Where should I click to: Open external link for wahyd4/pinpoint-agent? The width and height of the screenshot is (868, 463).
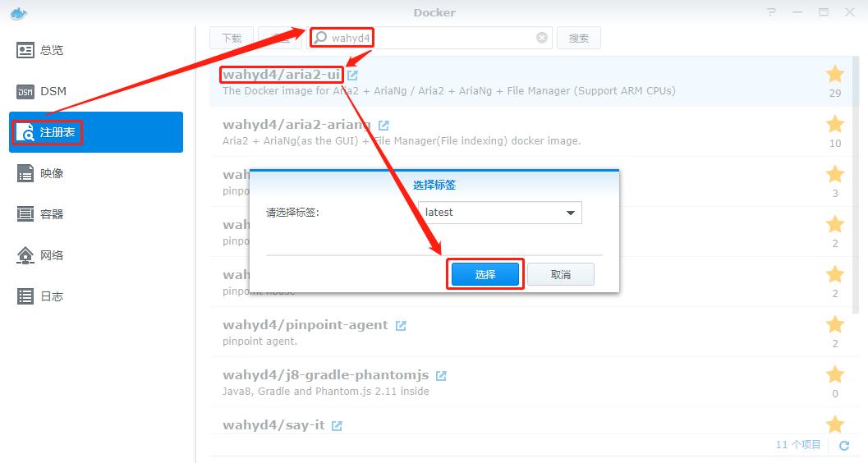point(401,326)
